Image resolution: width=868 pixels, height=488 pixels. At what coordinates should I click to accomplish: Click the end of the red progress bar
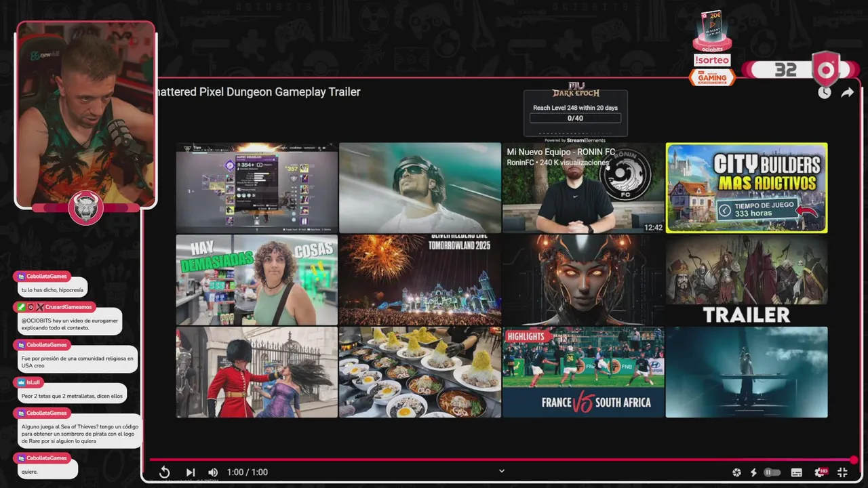click(853, 460)
